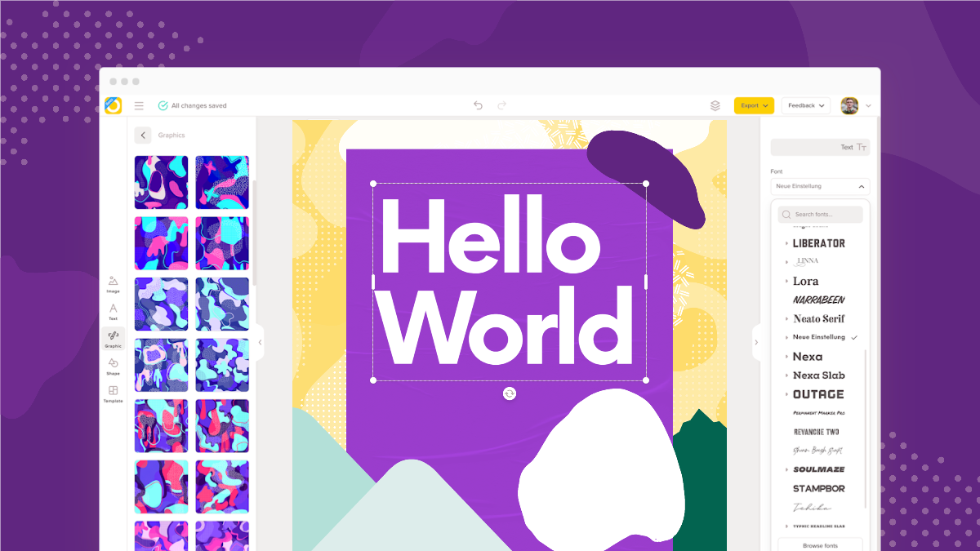This screenshot has height=551, width=980.
Task: Go back from the Graphics panel
Action: (144, 136)
